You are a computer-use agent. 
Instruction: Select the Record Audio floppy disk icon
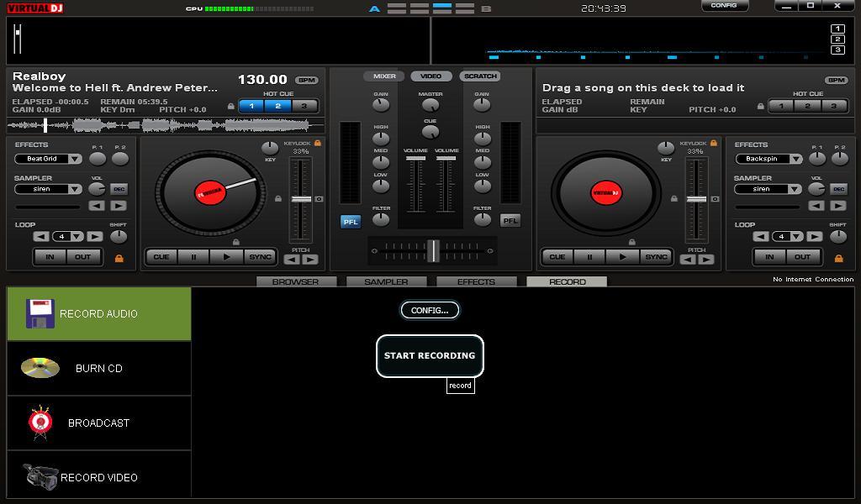pos(40,313)
